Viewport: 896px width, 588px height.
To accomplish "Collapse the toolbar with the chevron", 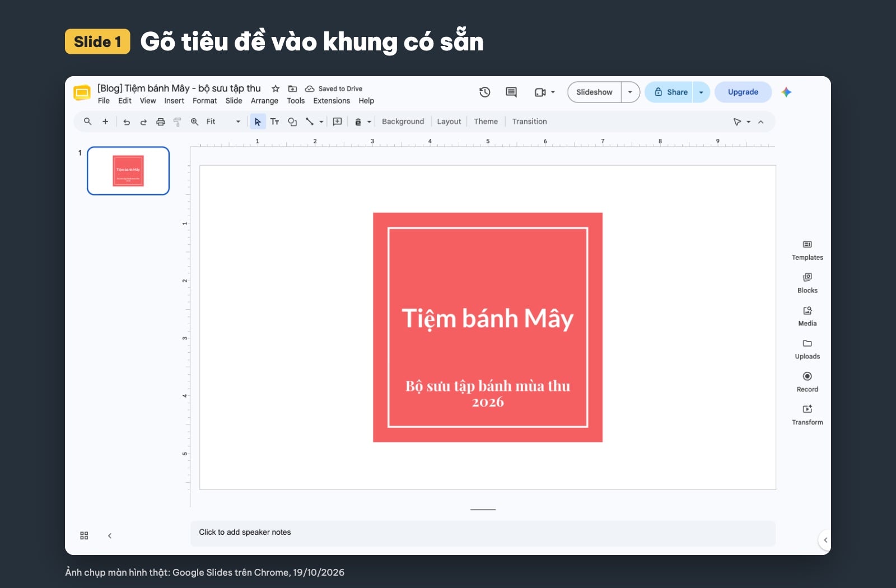I will pyautogui.click(x=760, y=122).
